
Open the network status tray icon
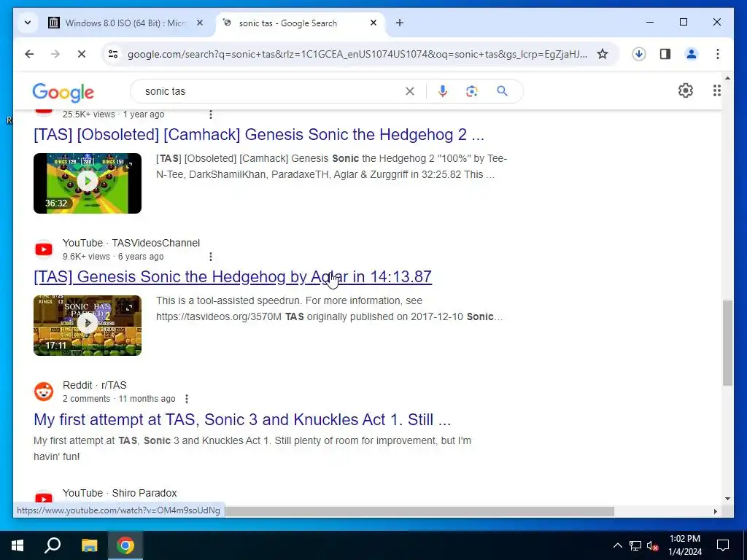pos(635,545)
